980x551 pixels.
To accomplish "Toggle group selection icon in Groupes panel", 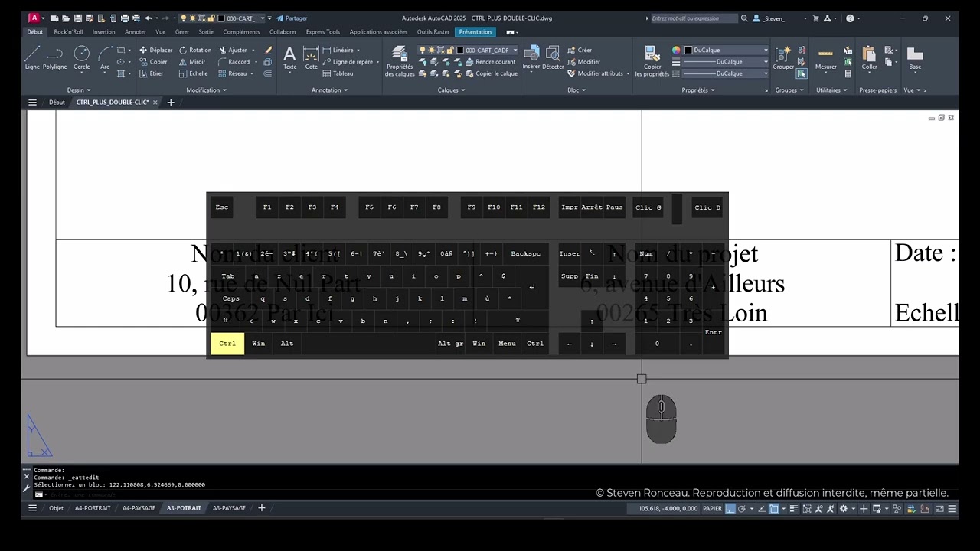I will pyautogui.click(x=802, y=74).
